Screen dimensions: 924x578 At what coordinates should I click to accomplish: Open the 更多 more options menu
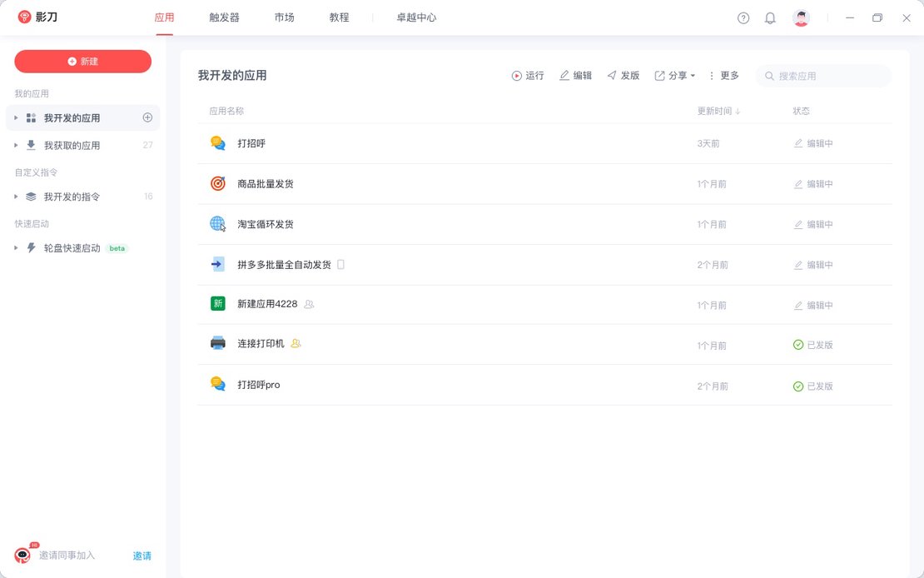[x=723, y=76]
